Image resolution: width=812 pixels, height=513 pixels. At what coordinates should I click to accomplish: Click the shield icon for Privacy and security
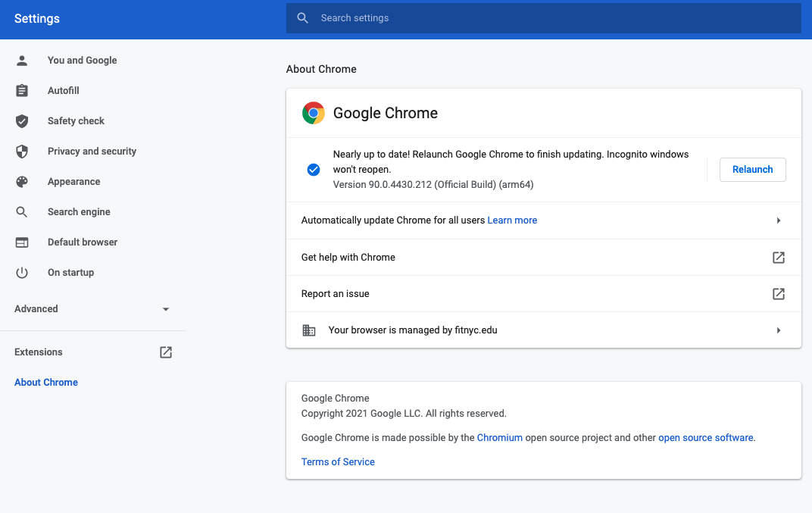22,152
